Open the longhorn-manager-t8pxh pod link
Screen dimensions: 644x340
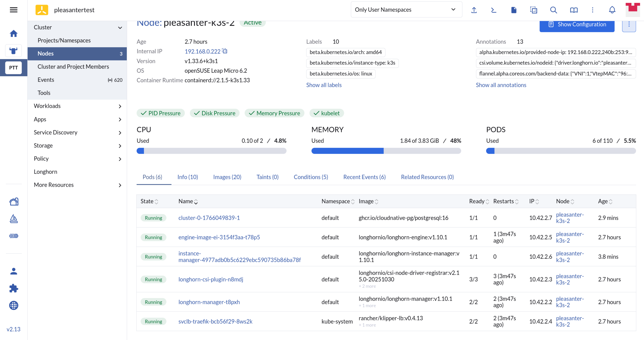click(209, 302)
